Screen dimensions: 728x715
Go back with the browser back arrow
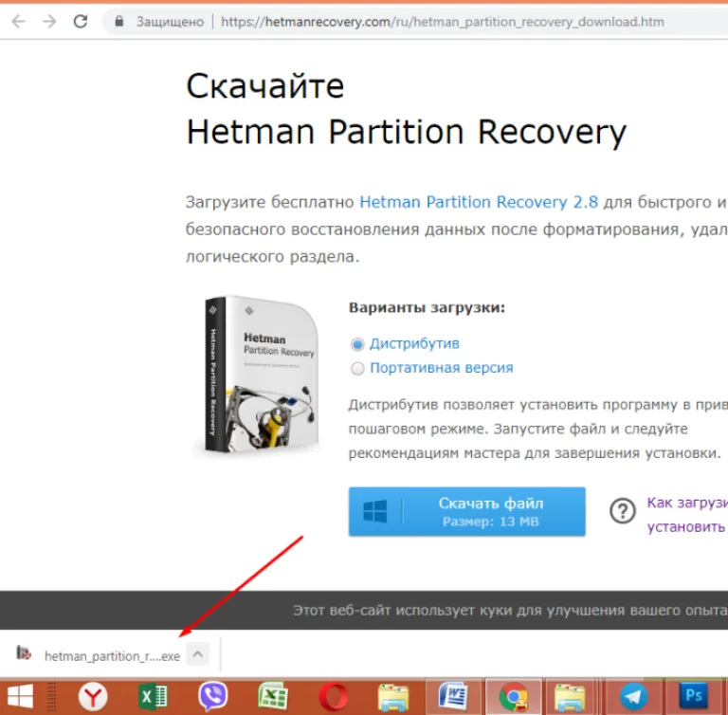point(18,22)
